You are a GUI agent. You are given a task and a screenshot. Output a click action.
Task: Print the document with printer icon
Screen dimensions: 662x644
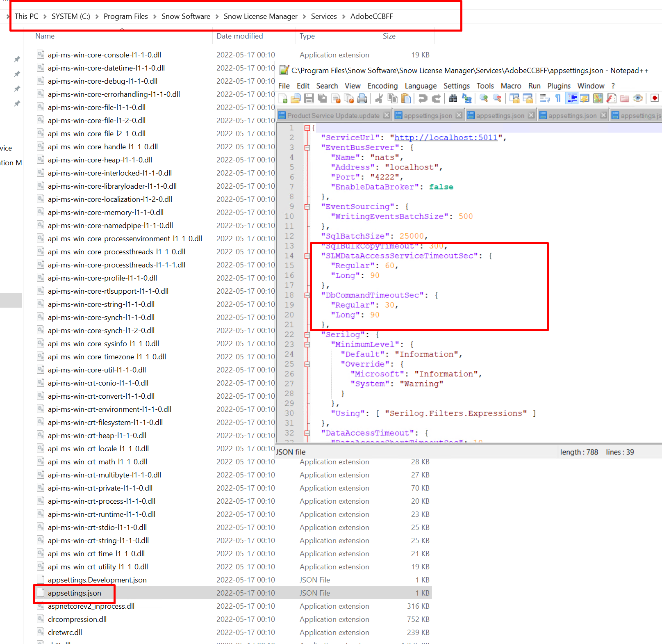pos(362,98)
